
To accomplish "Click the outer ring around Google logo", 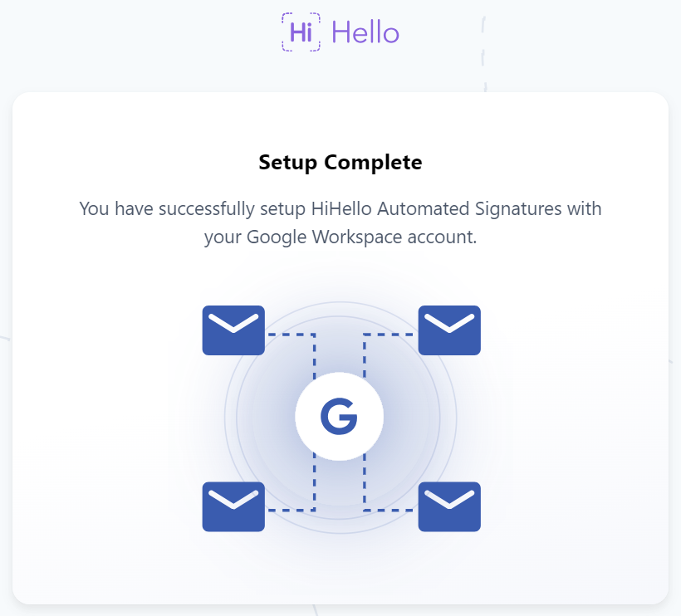I will coord(457,418).
